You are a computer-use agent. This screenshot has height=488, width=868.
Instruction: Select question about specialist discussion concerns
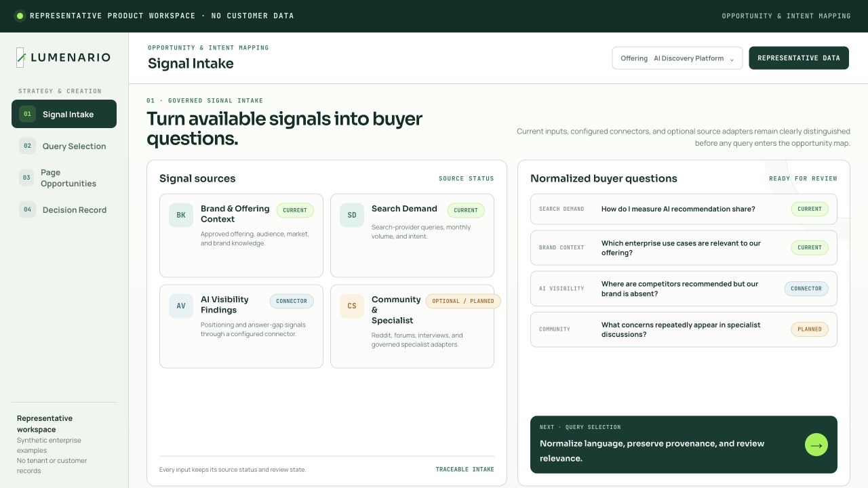click(684, 329)
